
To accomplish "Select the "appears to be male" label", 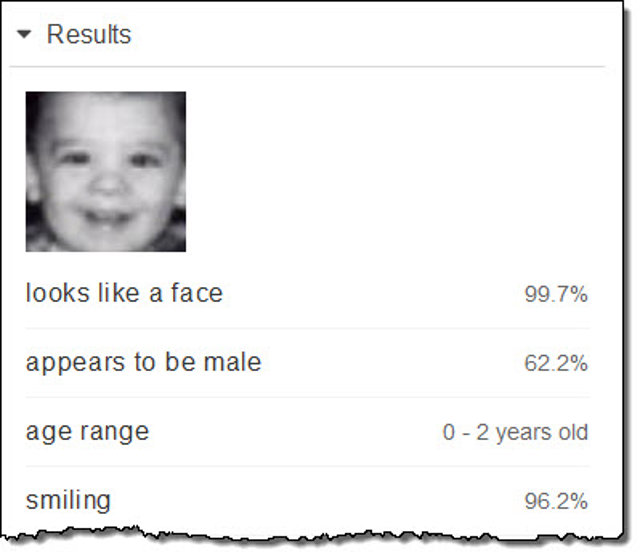I will (x=143, y=362).
